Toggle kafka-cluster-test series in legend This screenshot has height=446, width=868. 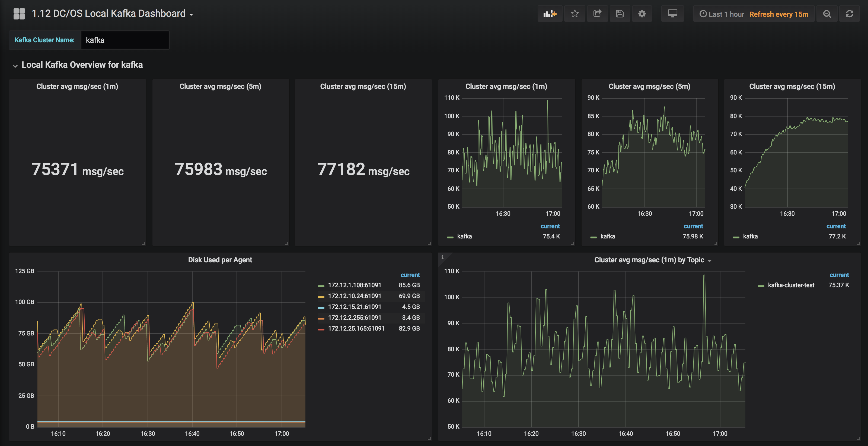tap(790, 285)
